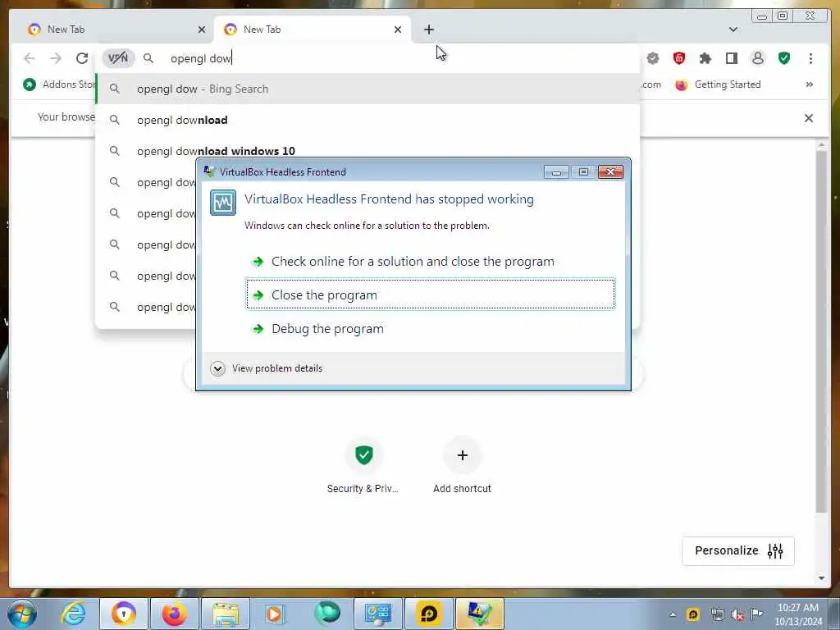Show hidden tray icons arrow
840x630 pixels.
tap(673, 614)
